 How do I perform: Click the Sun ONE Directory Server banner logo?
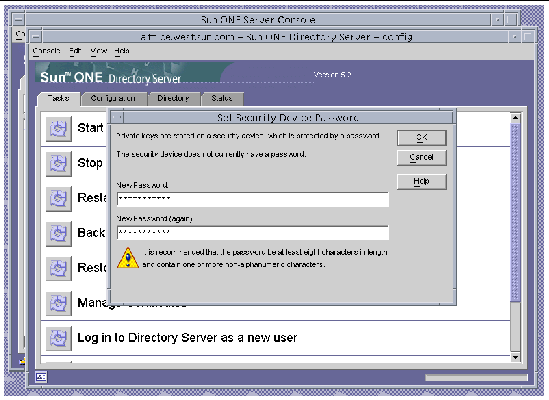click(110, 77)
